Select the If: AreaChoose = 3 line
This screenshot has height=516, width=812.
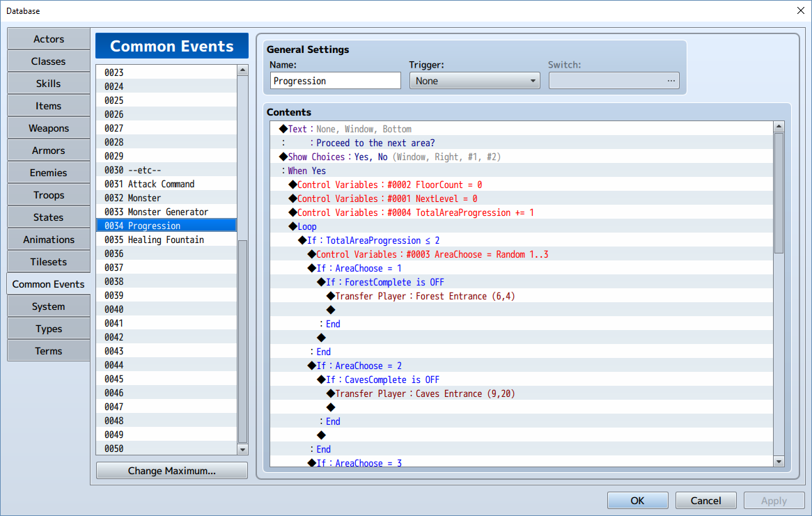(x=522, y=462)
